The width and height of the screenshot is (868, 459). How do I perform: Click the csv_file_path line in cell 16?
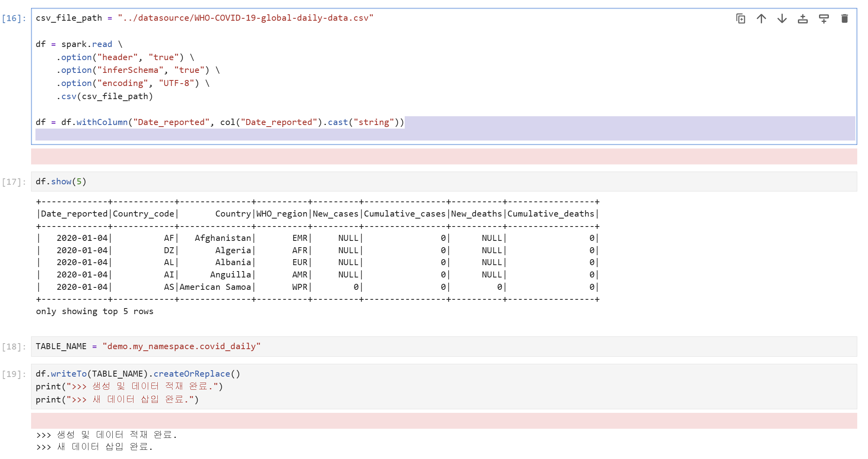[x=204, y=18]
